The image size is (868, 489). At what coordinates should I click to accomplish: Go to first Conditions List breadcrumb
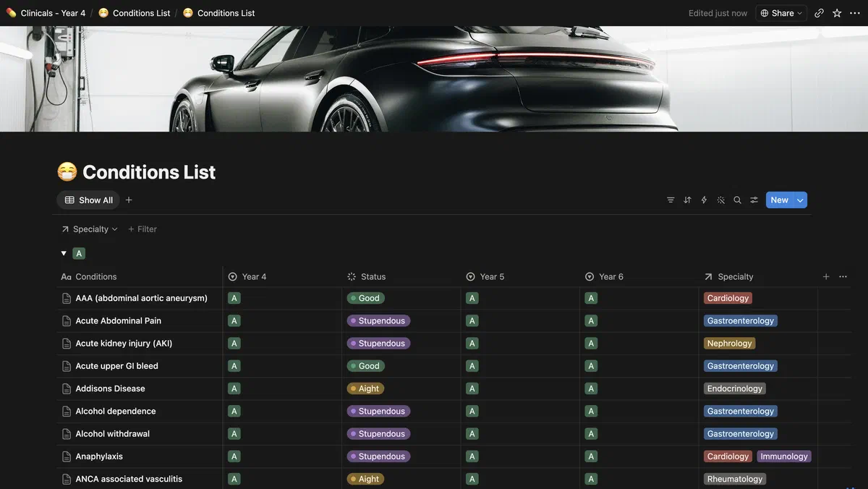[135, 13]
